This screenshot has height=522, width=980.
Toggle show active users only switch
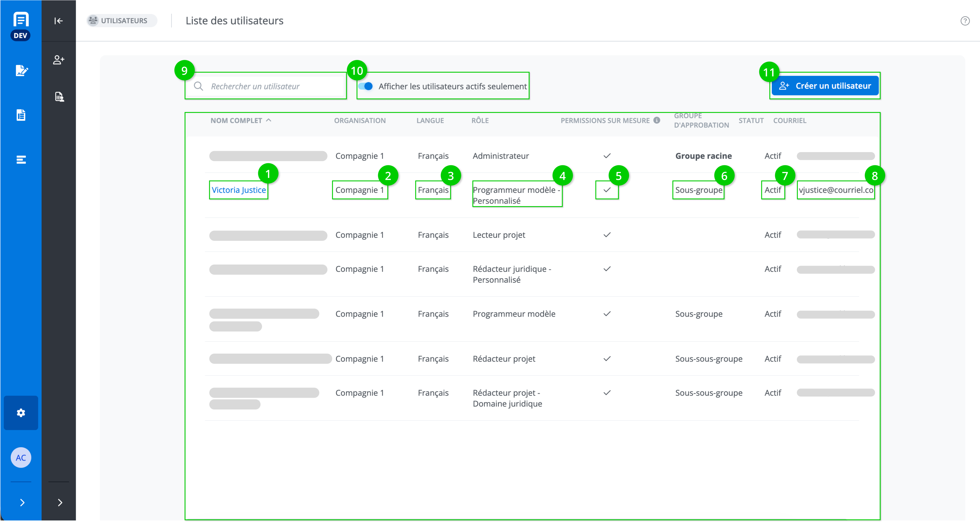pos(366,86)
